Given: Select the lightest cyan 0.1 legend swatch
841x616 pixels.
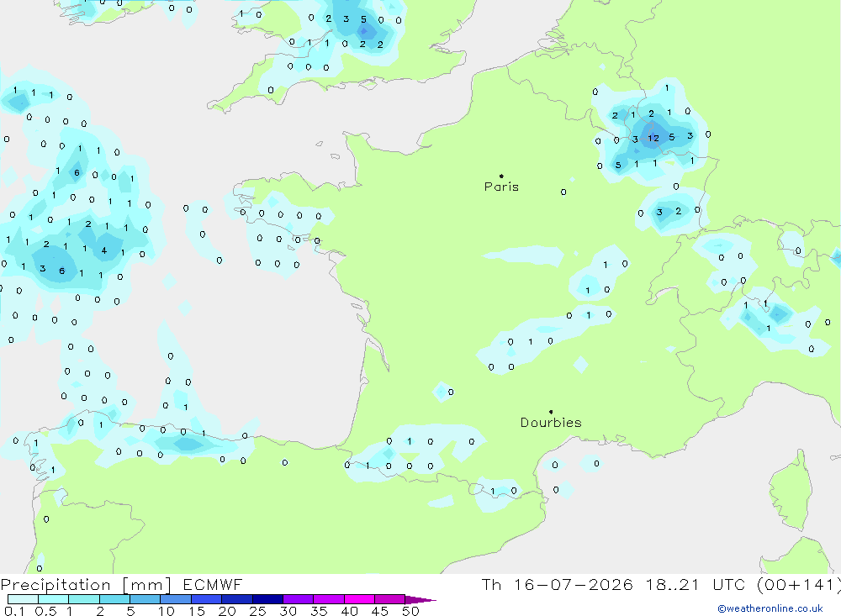Looking at the screenshot, I should [x=23, y=599].
